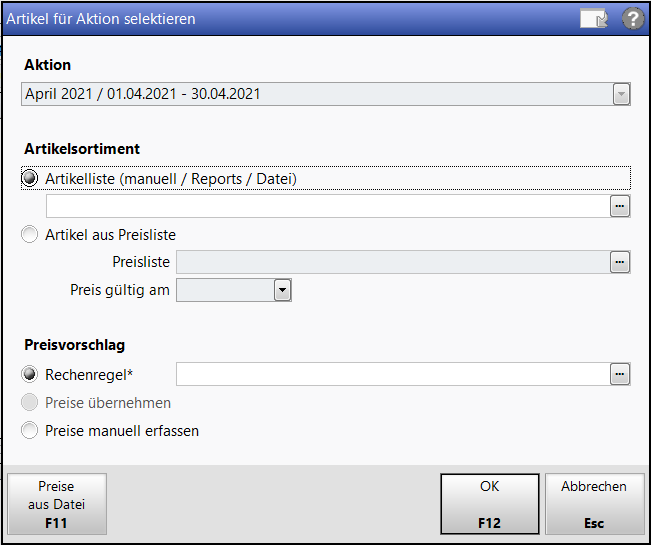Open browse button for Rechenregel field
Viewport: 651px width, 545px height.
click(620, 374)
